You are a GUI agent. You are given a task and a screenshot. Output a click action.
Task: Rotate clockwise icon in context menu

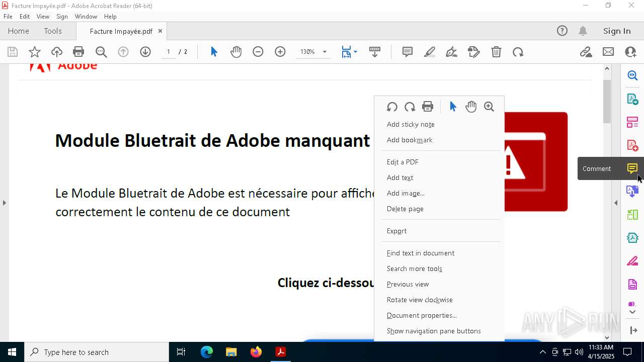[410, 107]
